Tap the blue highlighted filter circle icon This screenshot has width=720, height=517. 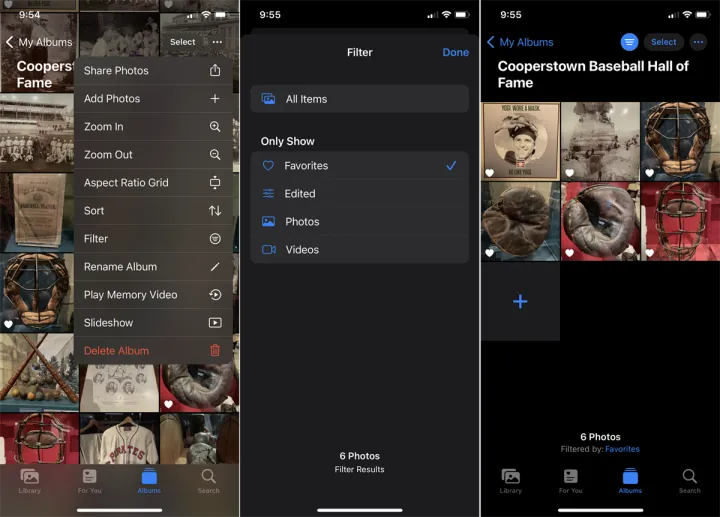click(629, 42)
